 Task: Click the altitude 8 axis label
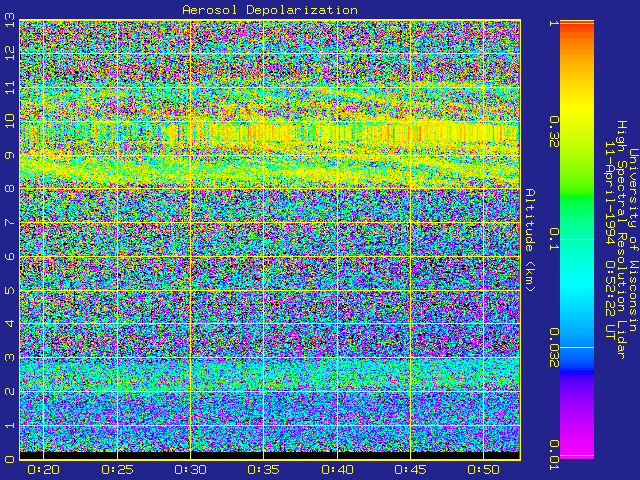tap(10, 189)
